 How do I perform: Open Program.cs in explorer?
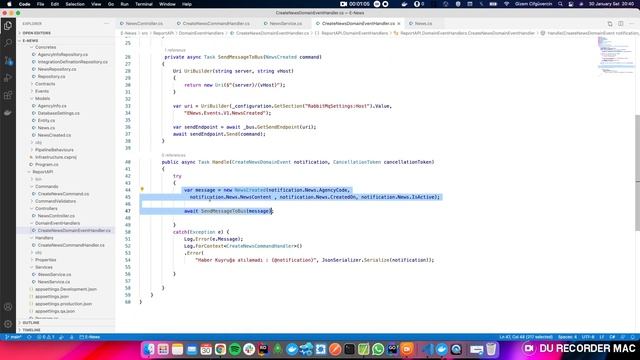(46, 164)
